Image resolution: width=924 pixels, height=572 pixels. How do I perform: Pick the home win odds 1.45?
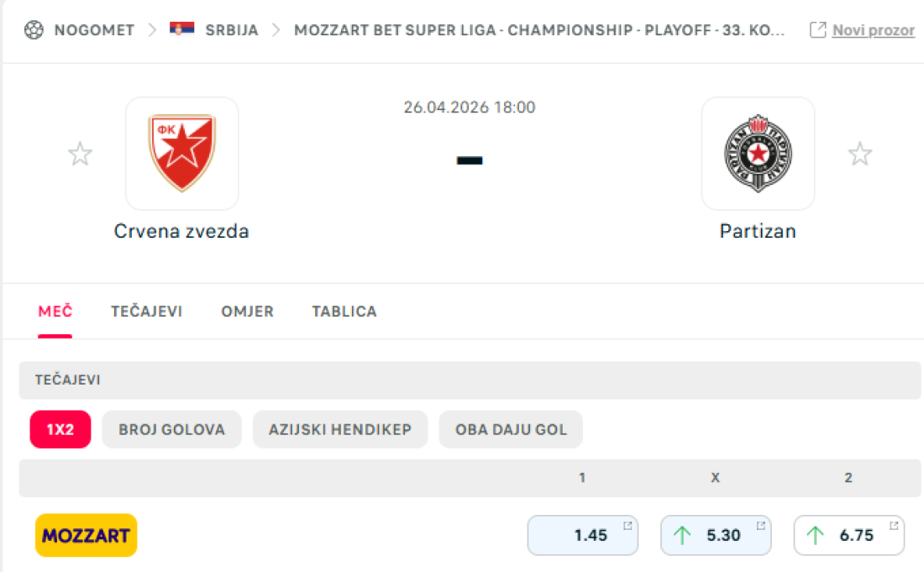click(581, 535)
